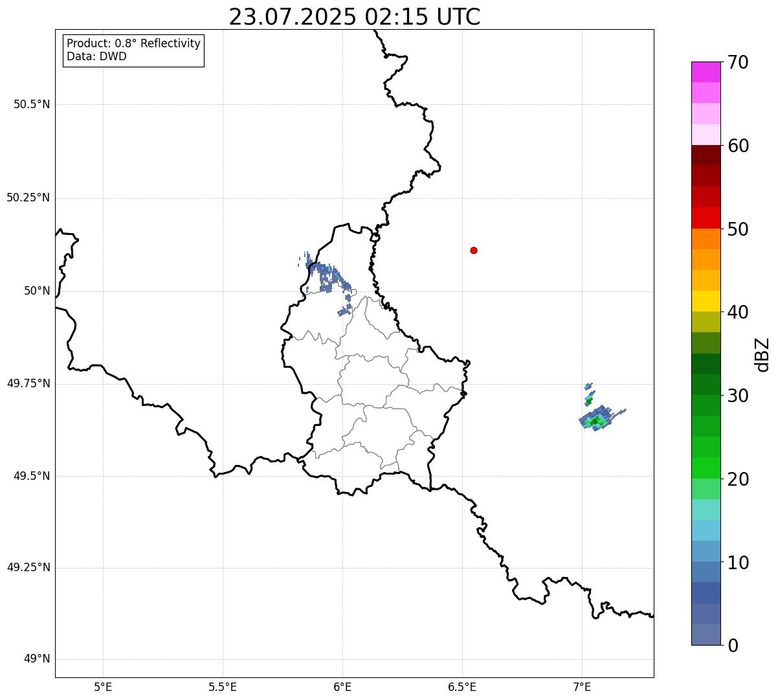Click the green radar echo cell near 7°E
Image resolution: width=778 pixels, height=700 pixels.
597,420
